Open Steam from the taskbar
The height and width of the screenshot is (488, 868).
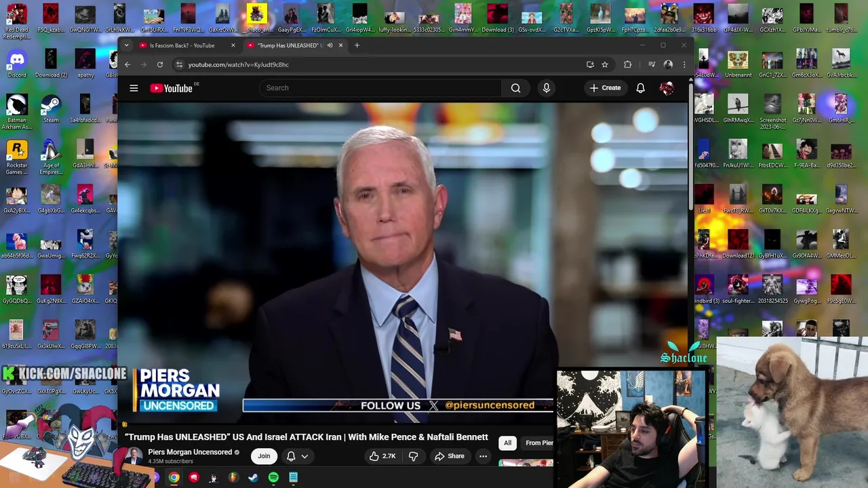(x=253, y=478)
